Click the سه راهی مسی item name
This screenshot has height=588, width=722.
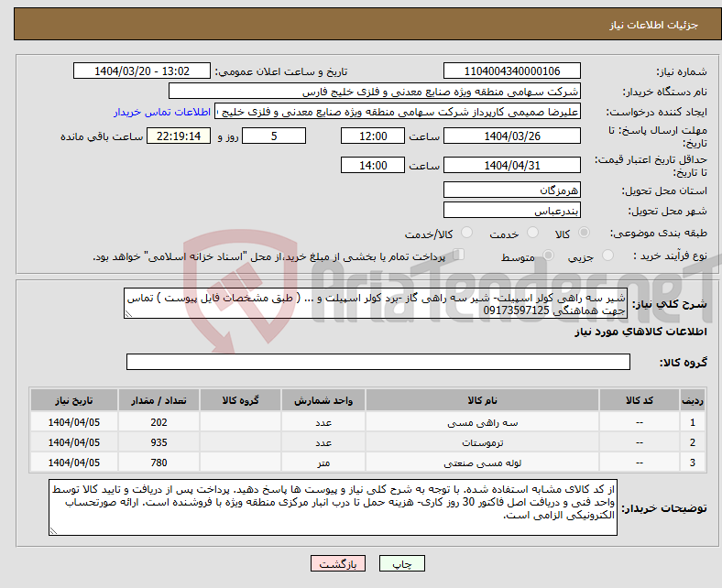[482, 423]
